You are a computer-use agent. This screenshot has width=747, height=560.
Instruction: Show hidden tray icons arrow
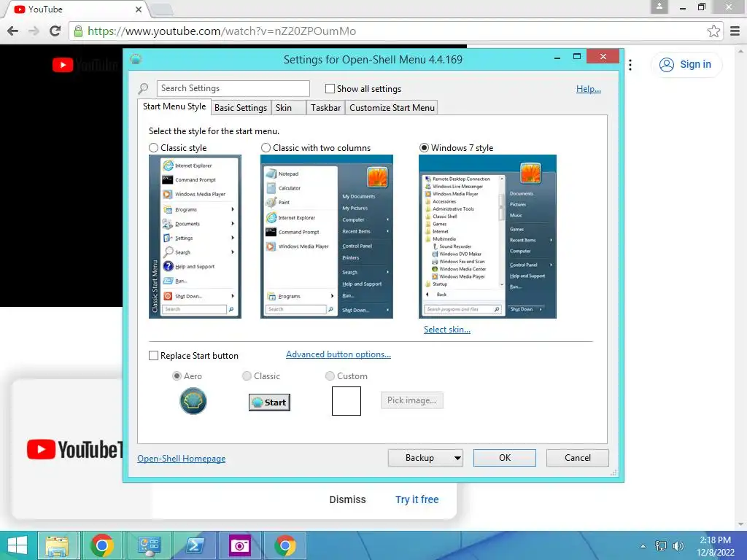pos(643,546)
